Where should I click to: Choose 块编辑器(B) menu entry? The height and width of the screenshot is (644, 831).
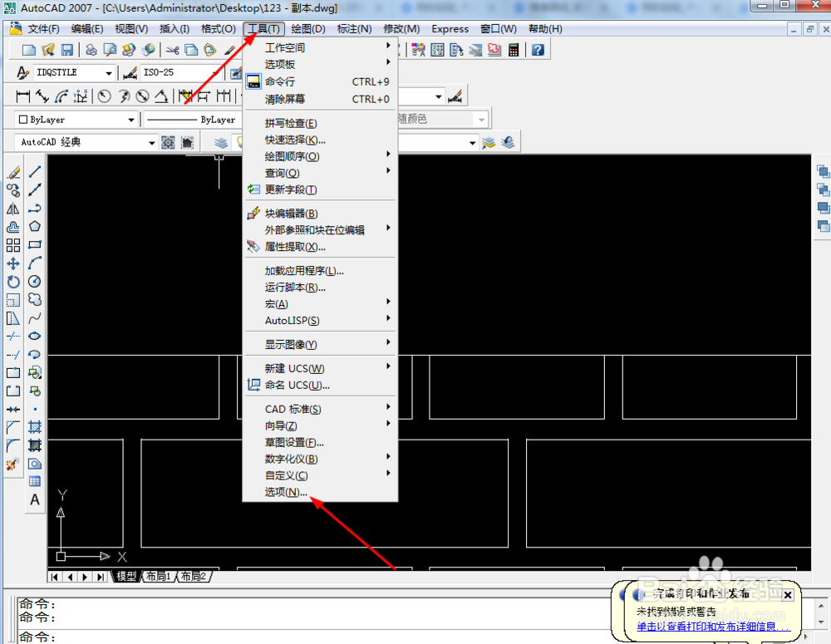(320, 213)
